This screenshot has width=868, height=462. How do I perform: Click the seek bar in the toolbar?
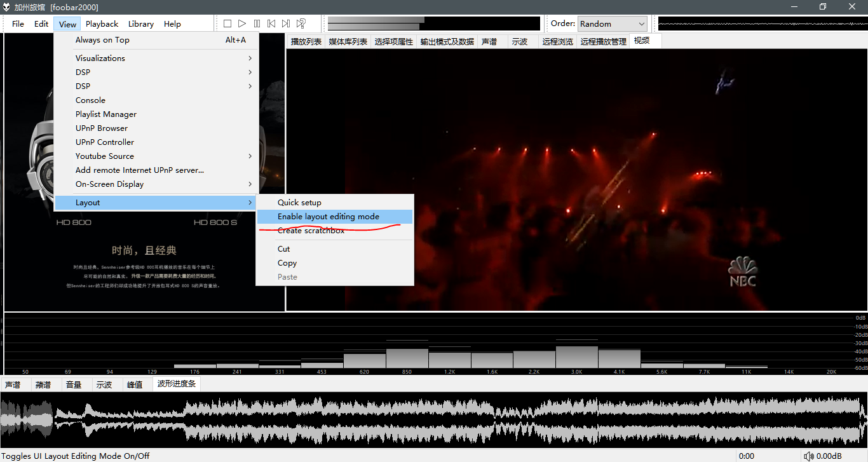tap(433, 24)
